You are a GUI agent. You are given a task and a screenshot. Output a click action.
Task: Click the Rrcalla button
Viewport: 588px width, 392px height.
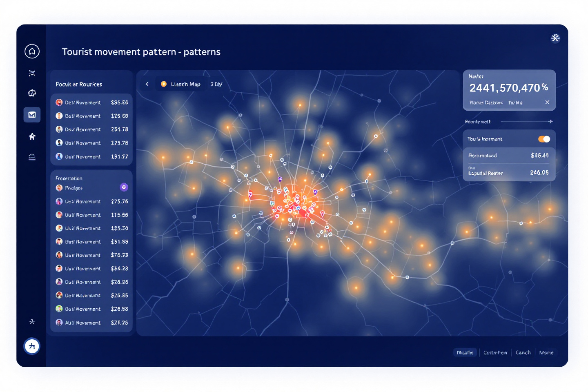tap(465, 352)
